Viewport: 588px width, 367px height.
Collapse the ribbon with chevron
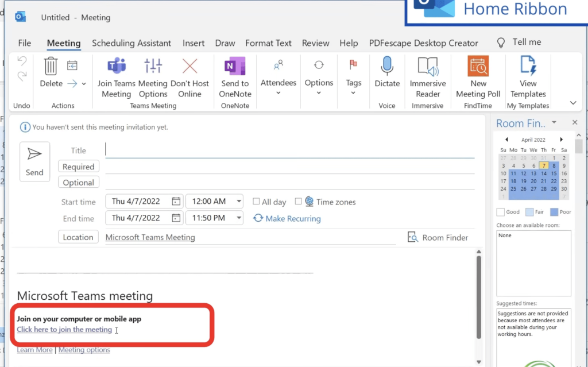(x=573, y=103)
